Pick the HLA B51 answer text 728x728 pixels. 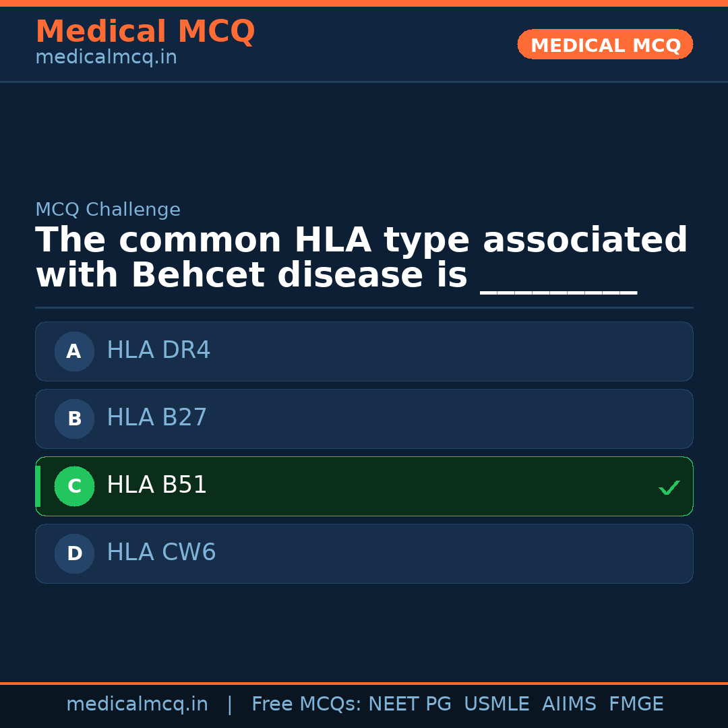tap(156, 485)
